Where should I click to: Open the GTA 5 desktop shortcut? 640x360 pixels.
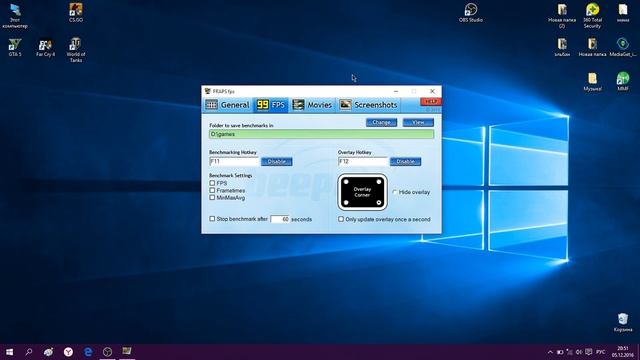[15, 47]
